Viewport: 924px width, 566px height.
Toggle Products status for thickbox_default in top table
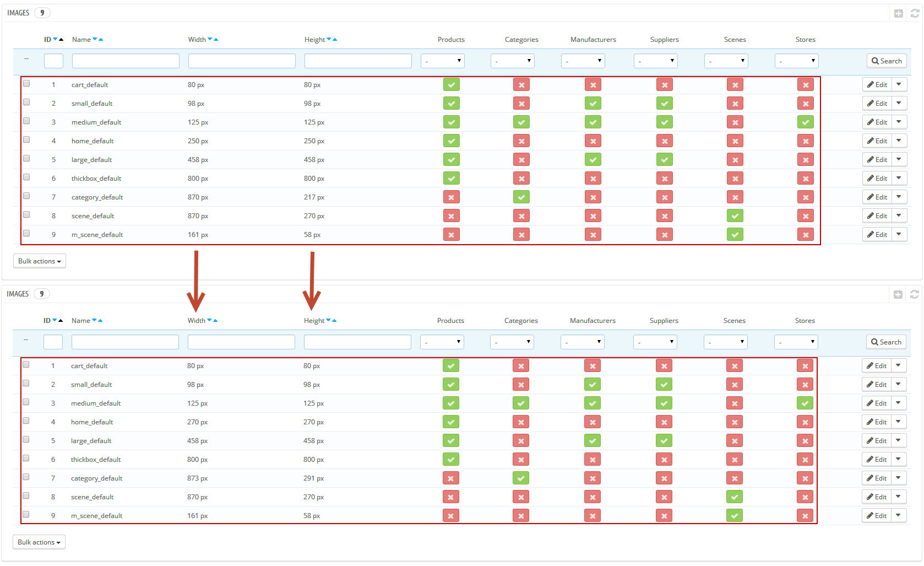[x=451, y=179]
